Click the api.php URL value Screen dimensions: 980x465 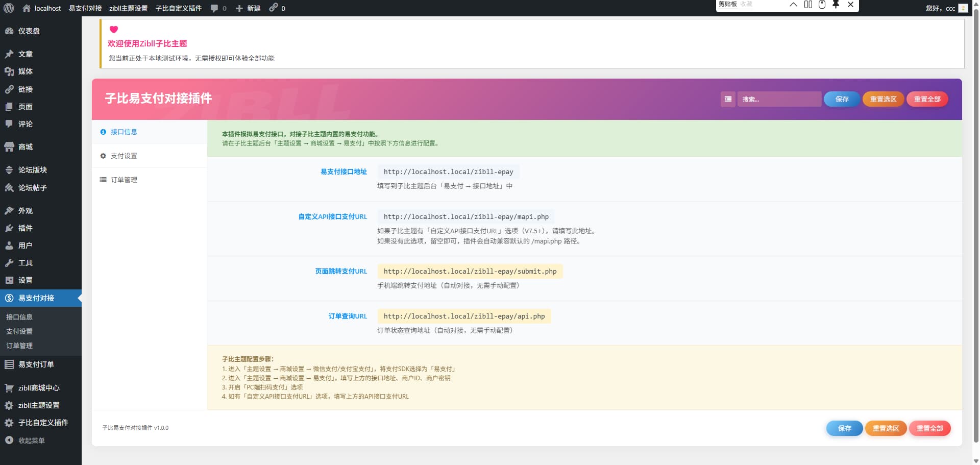[x=464, y=316]
